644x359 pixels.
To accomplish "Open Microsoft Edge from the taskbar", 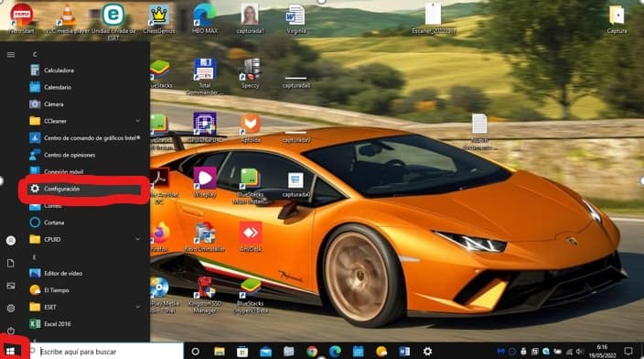I will pyautogui.click(x=335, y=351).
